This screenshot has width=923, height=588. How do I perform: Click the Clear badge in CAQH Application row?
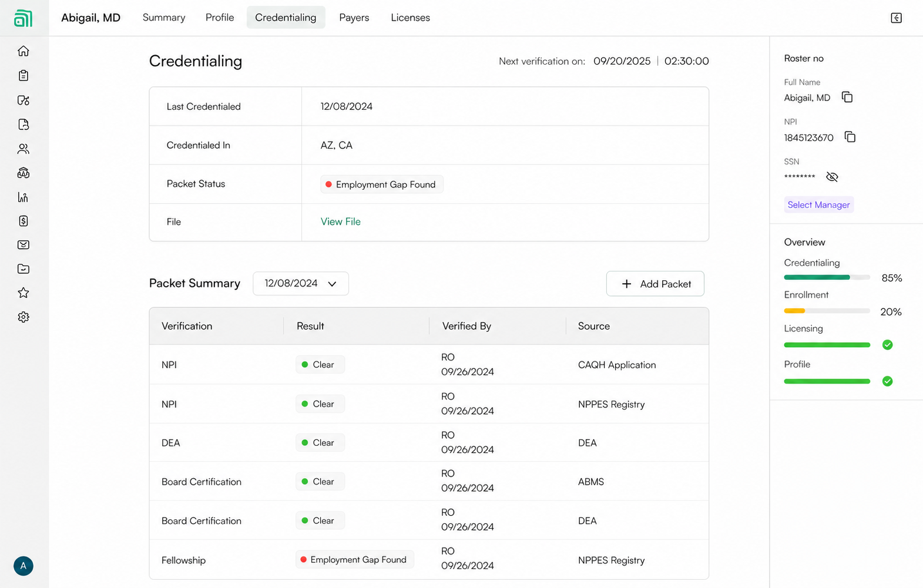tap(320, 365)
